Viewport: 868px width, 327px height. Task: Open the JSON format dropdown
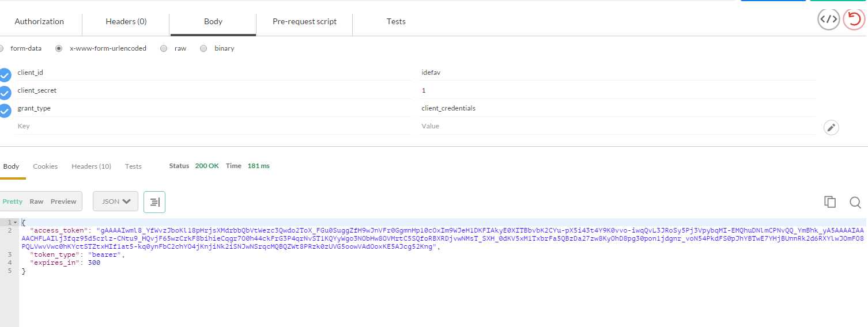115,201
